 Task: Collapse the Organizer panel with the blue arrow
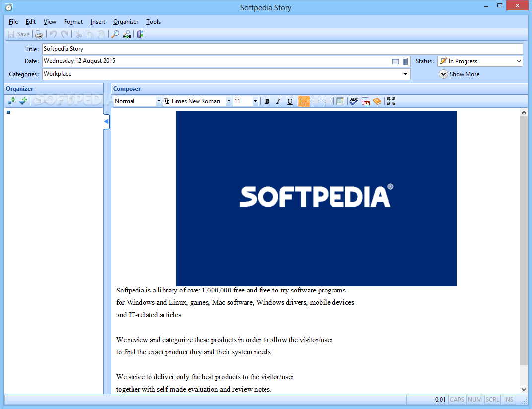pyautogui.click(x=107, y=121)
